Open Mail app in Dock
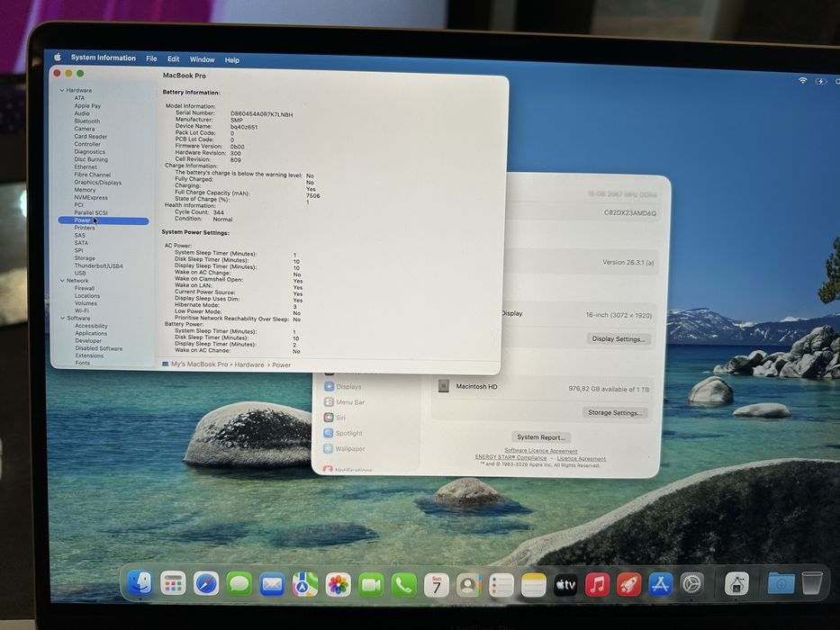 click(x=272, y=584)
